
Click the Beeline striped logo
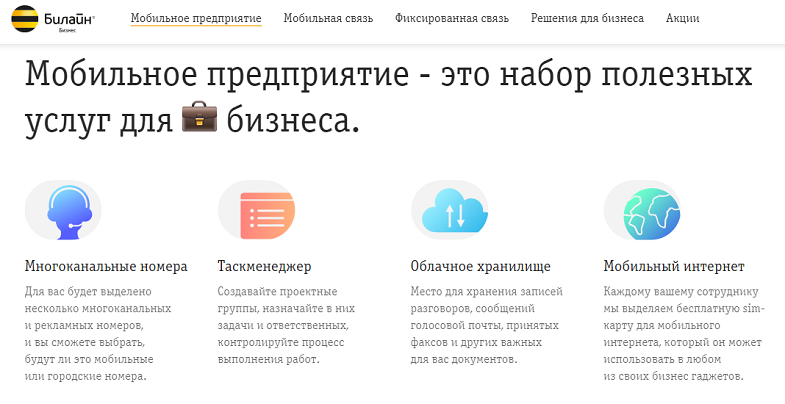25,19
